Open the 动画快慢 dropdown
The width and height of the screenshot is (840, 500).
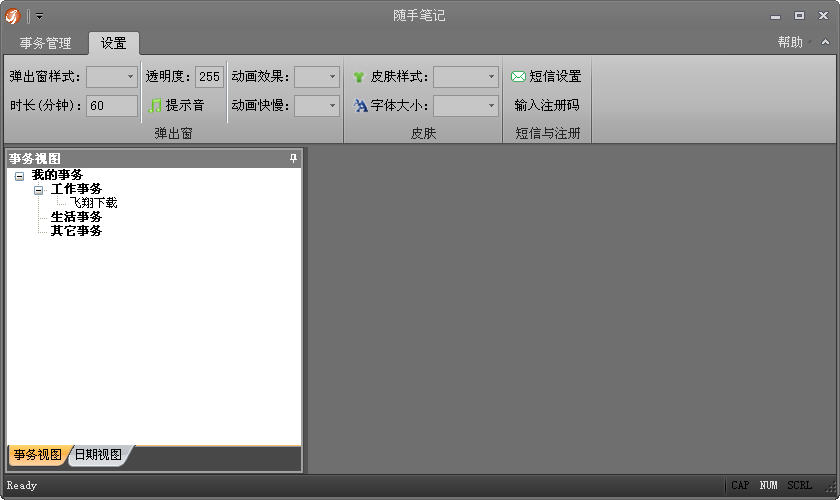(x=317, y=106)
